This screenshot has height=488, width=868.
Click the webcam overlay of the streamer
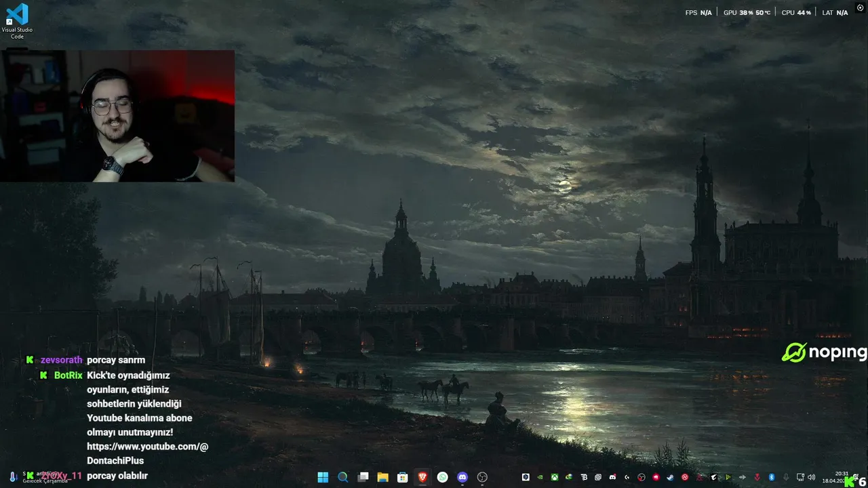tap(117, 116)
